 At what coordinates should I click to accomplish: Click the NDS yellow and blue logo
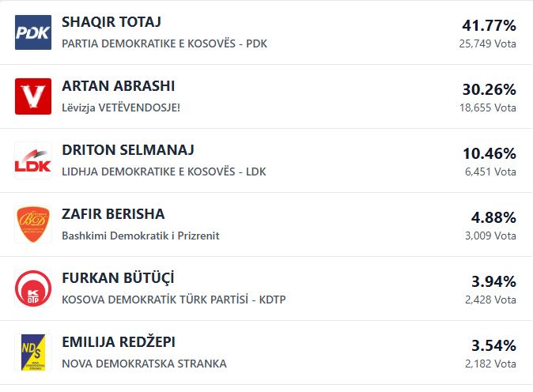(x=33, y=352)
